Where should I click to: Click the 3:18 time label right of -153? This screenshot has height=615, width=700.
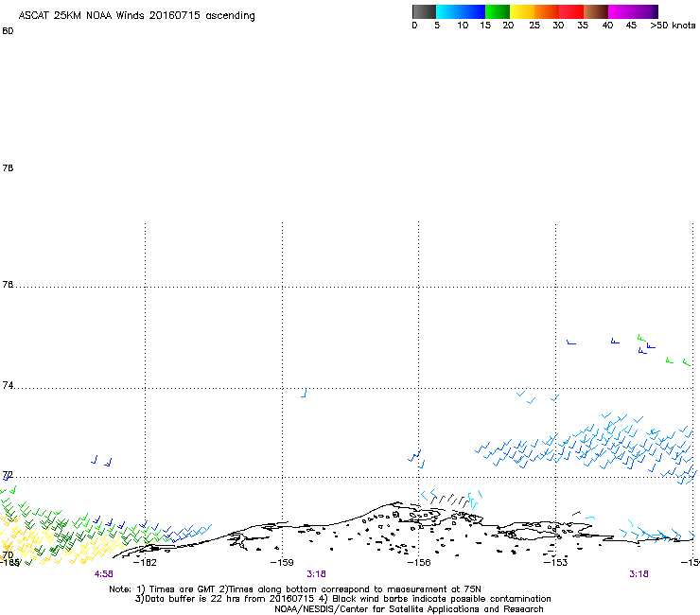click(x=639, y=574)
